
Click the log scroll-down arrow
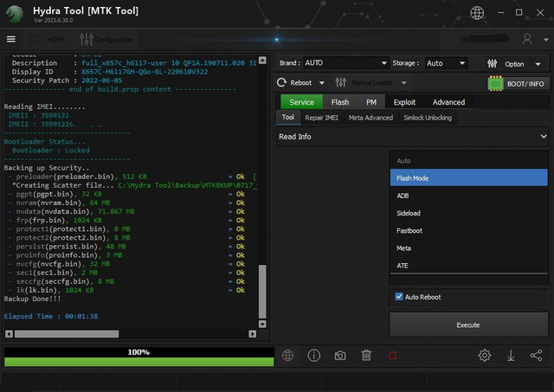coord(262,324)
